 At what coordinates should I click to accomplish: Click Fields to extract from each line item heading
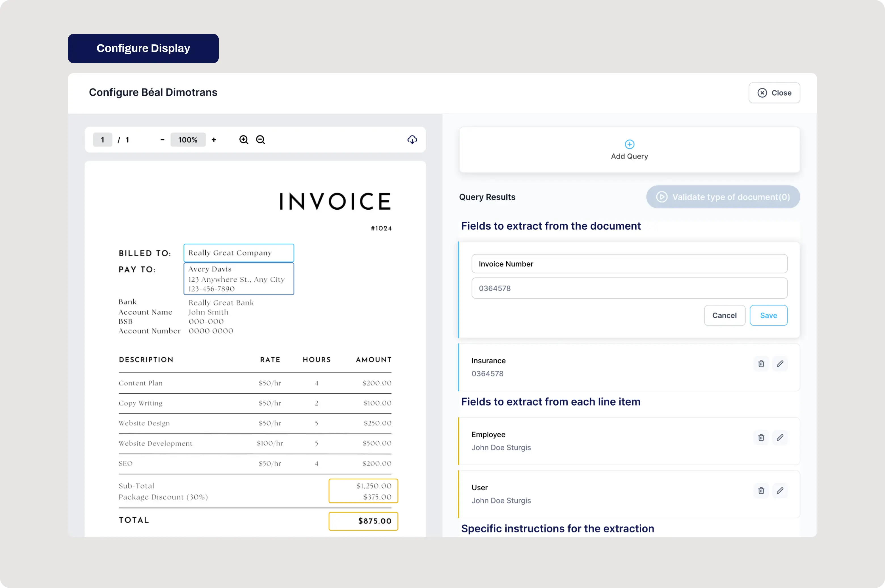pos(551,402)
